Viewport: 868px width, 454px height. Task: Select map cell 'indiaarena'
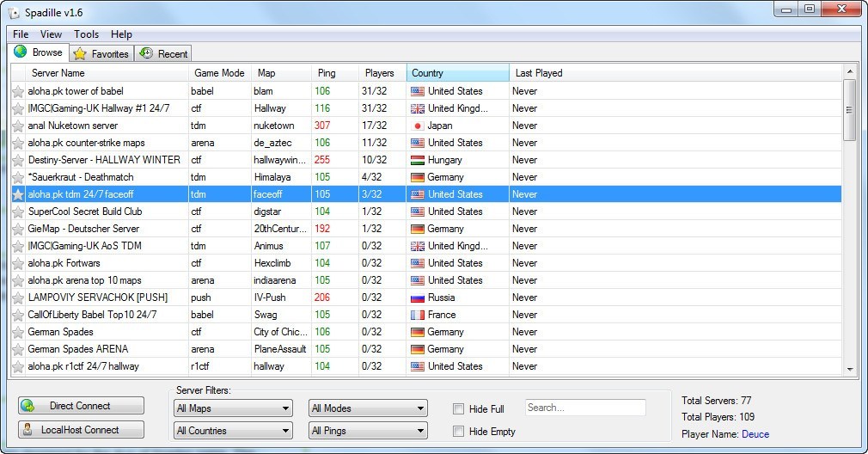click(274, 280)
